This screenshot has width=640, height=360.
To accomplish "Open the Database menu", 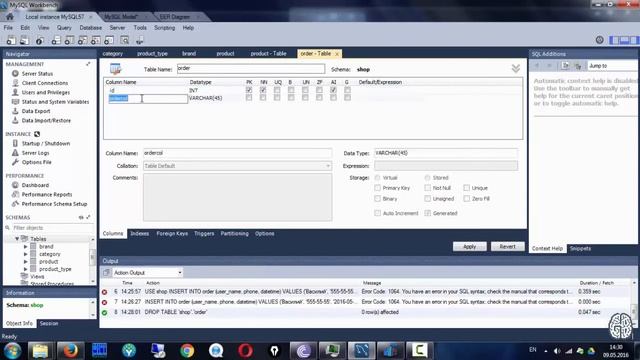I will (x=91, y=28).
